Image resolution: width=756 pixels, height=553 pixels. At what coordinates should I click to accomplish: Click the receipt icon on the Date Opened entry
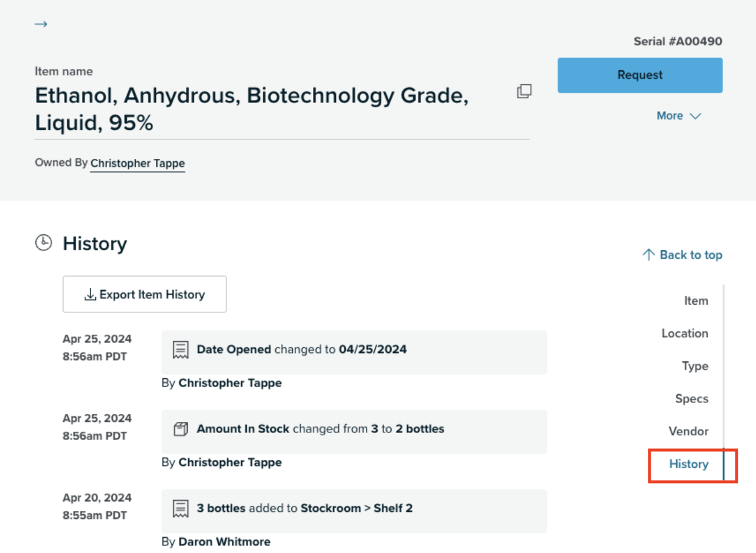pyautogui.click(x=179, y=349)
